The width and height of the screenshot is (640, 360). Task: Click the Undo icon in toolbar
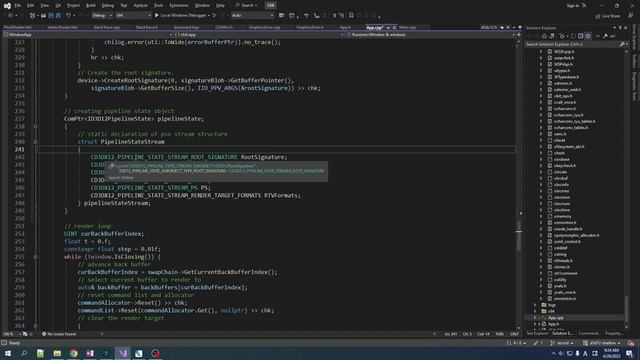69,16
